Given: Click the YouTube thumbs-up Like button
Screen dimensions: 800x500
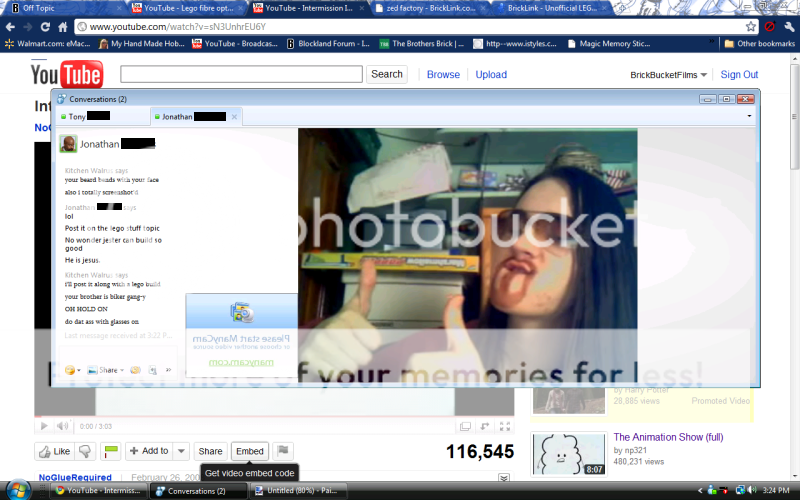Looking at the screenshot, I should pyautogui.click(x=54, y=451).
